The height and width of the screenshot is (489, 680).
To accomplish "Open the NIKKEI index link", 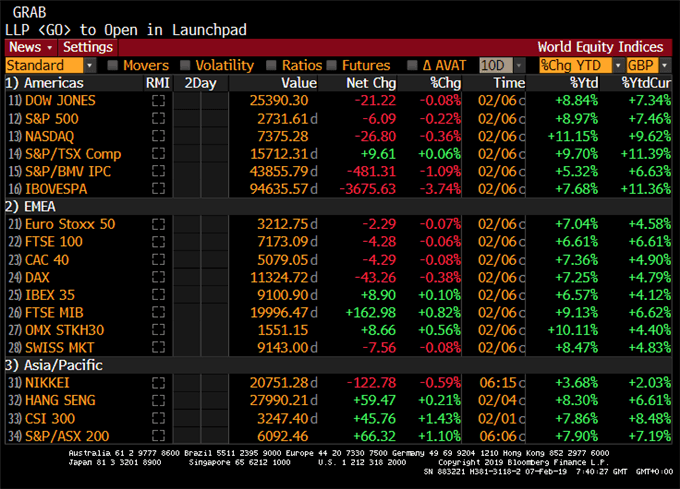I will click(47, 383).
